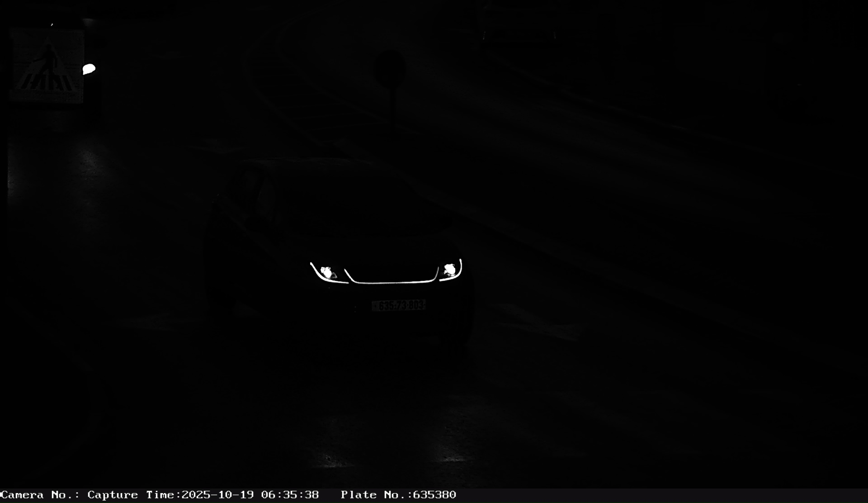Click the "Capture Time" overlay label

(x=133, y=495)
